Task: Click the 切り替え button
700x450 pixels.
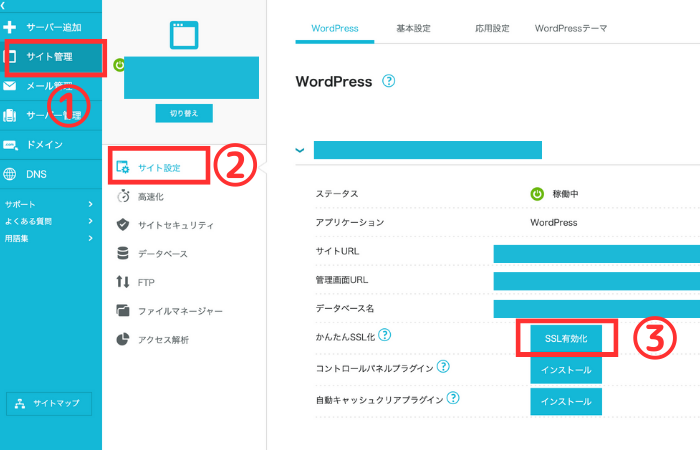Action: [184, 113]
